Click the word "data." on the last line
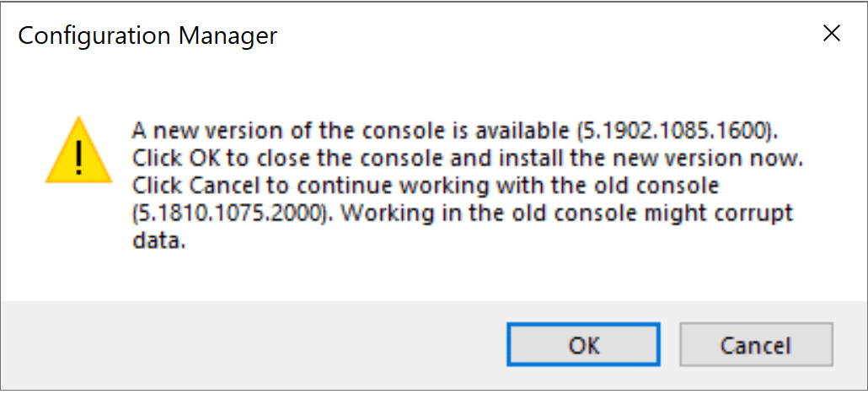Viewport: 868px width, 394px height. pyautogui.click(x=158, y=240)
